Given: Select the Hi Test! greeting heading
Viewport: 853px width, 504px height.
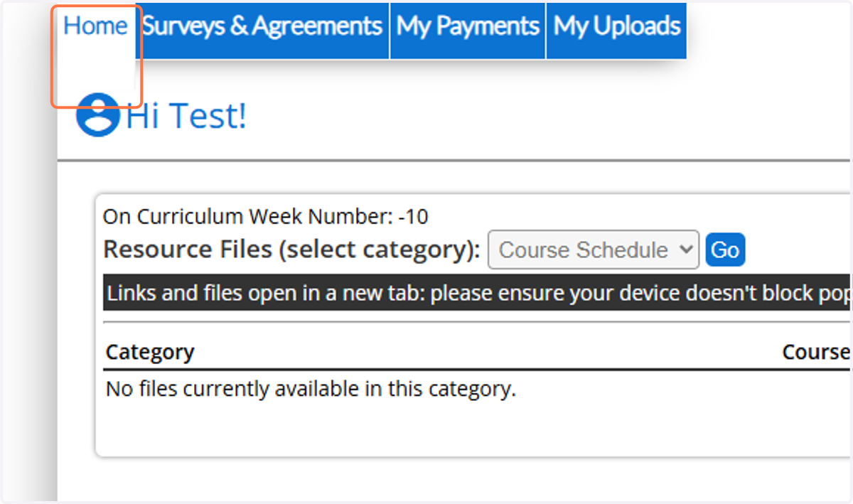Looking at the screenshot, I should [186, 116].
